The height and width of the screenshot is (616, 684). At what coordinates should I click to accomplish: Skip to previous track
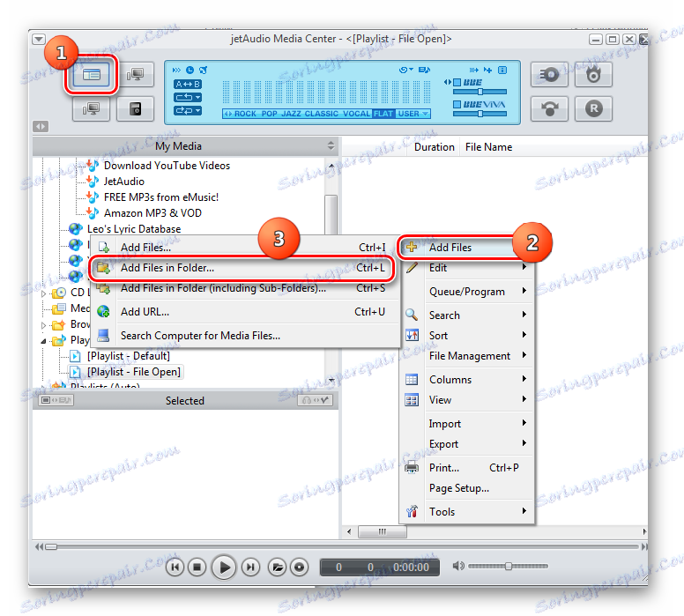[x=175, y=568]
